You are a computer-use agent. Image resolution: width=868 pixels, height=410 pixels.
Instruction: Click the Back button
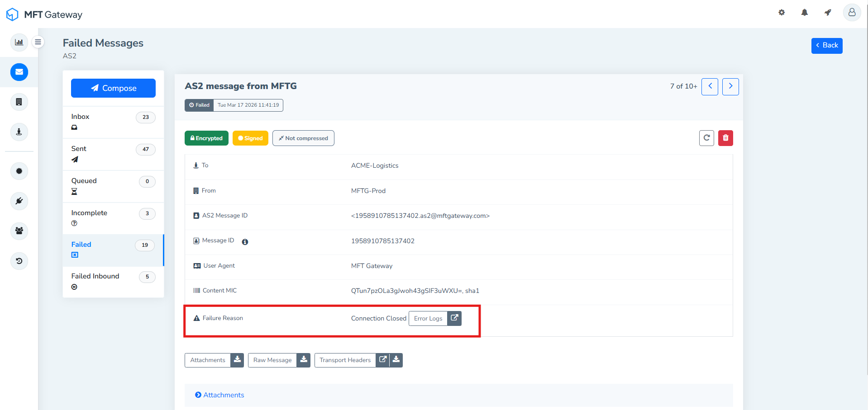click(x=826, y=46)
